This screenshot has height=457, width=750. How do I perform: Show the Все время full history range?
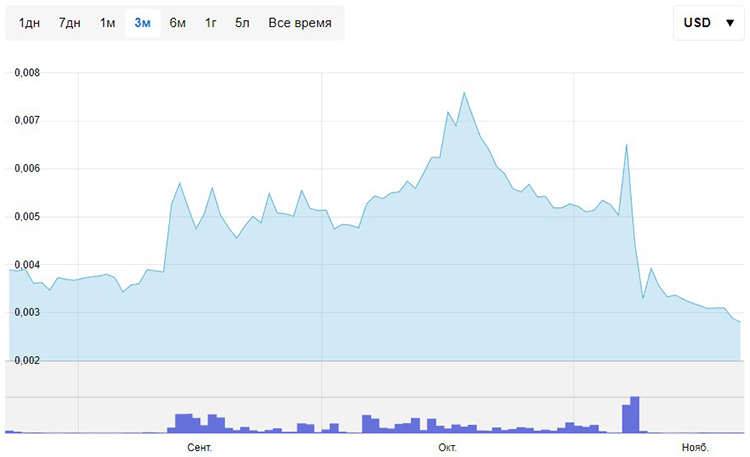300,23
